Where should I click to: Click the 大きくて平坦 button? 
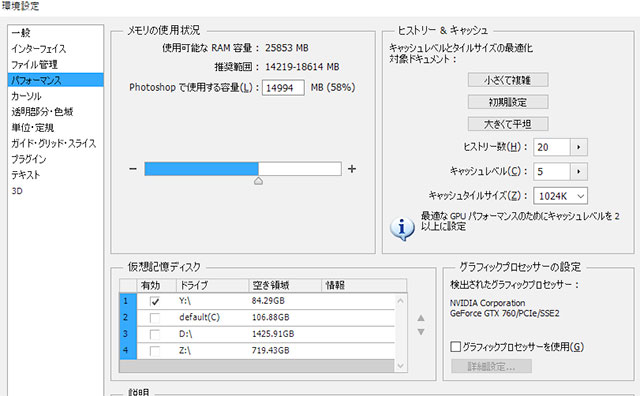(508, 124)
